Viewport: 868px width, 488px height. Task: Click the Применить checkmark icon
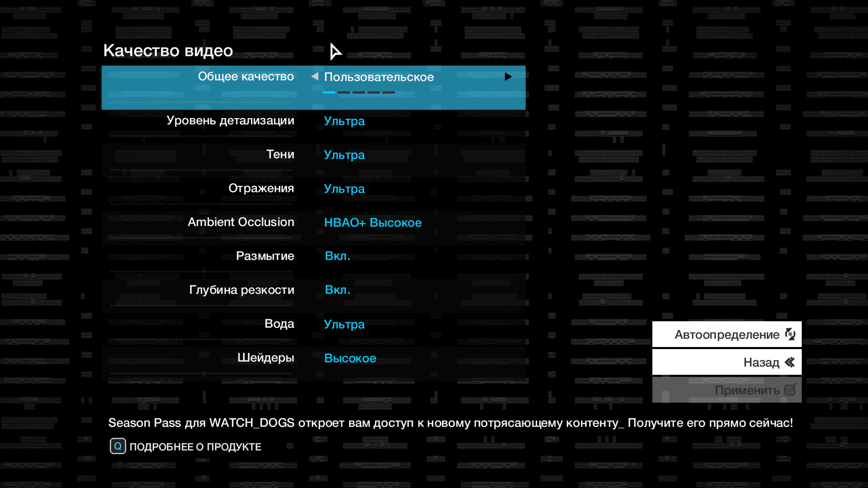[x=790, y=390]
